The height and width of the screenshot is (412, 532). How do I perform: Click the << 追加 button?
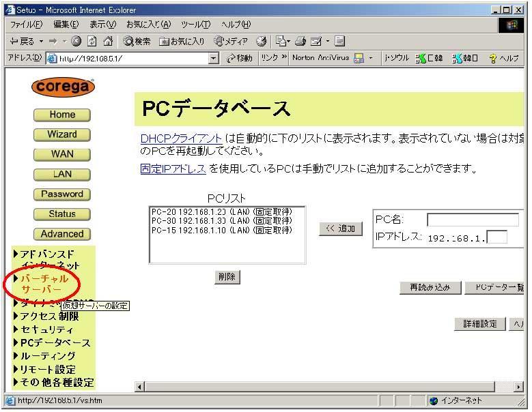(x=340, y=229)
